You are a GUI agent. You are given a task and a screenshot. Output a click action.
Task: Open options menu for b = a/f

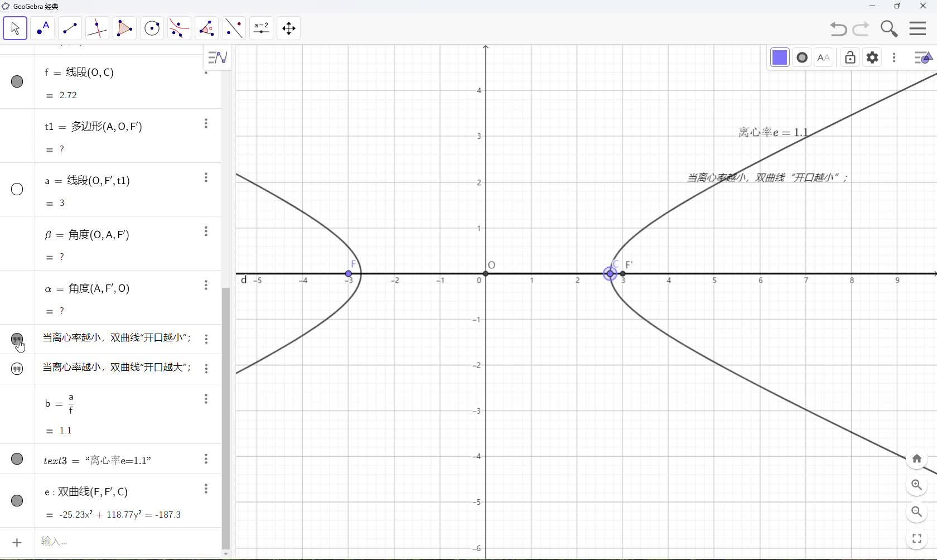coord(206,399)
